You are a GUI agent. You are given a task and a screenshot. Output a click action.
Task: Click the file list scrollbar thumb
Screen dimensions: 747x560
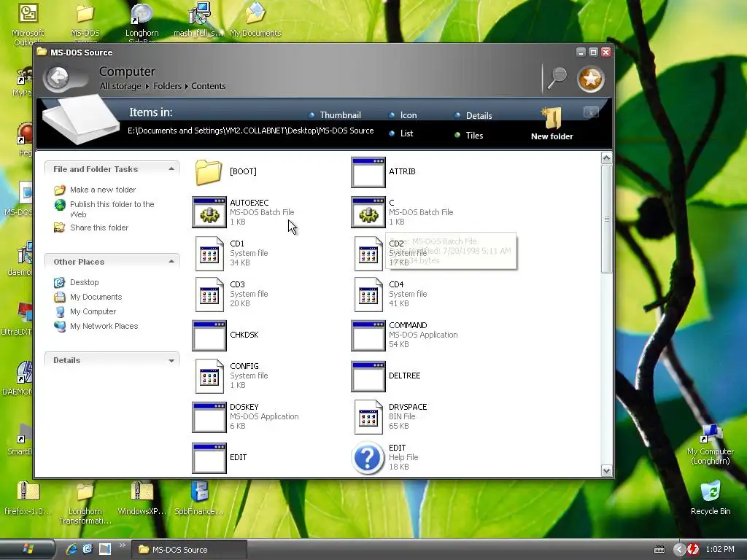606,219
